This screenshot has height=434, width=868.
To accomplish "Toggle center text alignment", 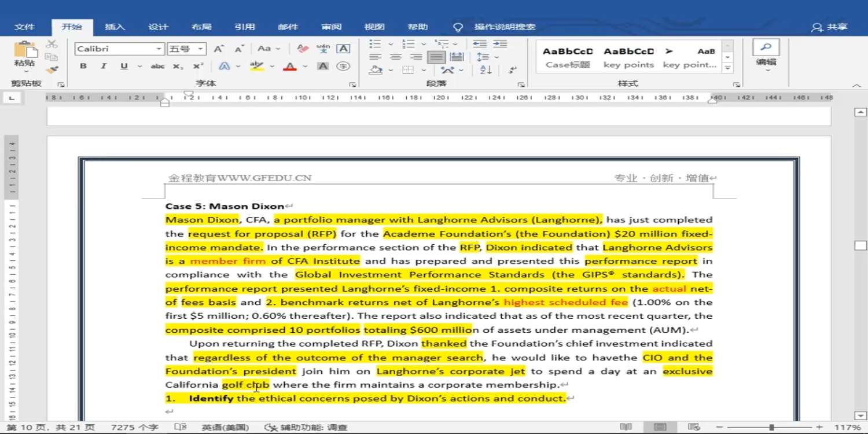I will click(396, 57).
